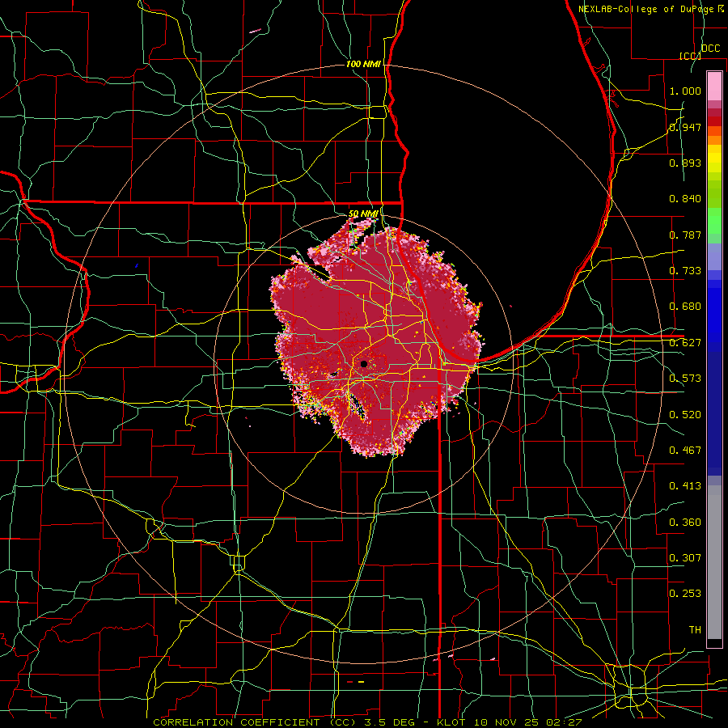This screenshot has height=728, width=728.
Task: Click the DCC label above the color scale
Action: 711,49
